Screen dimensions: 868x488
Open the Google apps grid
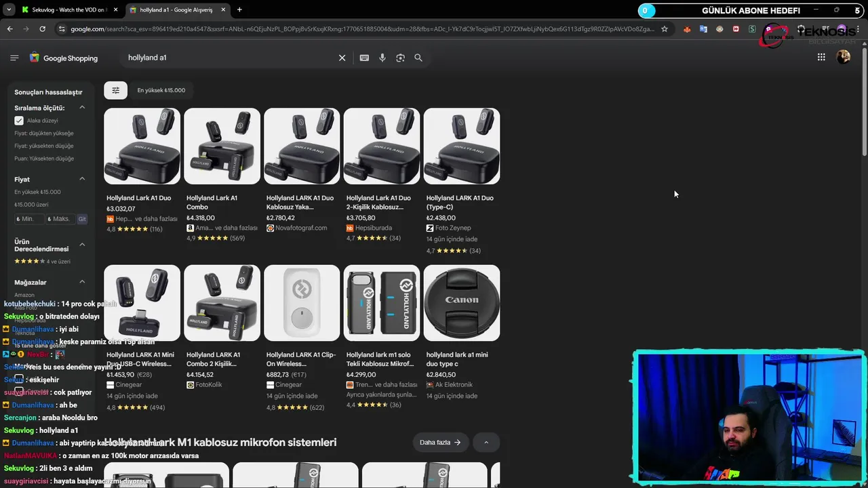[x=821, y=58]
